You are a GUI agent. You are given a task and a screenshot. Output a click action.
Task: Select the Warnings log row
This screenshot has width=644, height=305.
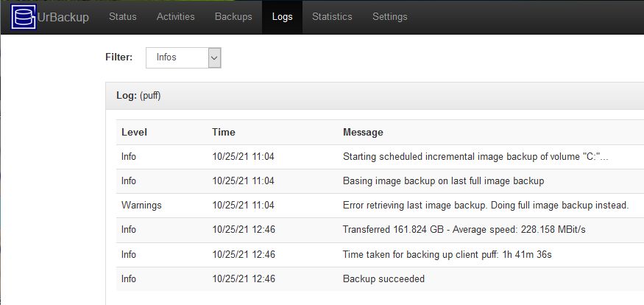380,206
